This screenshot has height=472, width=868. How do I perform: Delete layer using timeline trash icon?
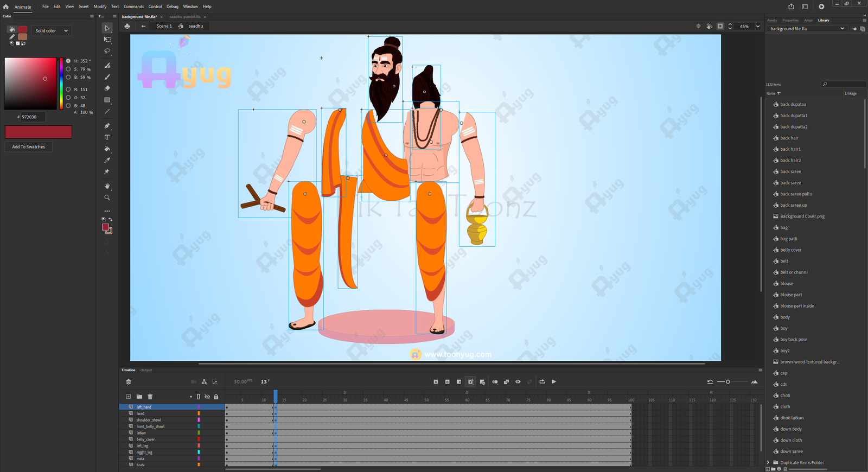pyautogui.click(x=150, y=397)
